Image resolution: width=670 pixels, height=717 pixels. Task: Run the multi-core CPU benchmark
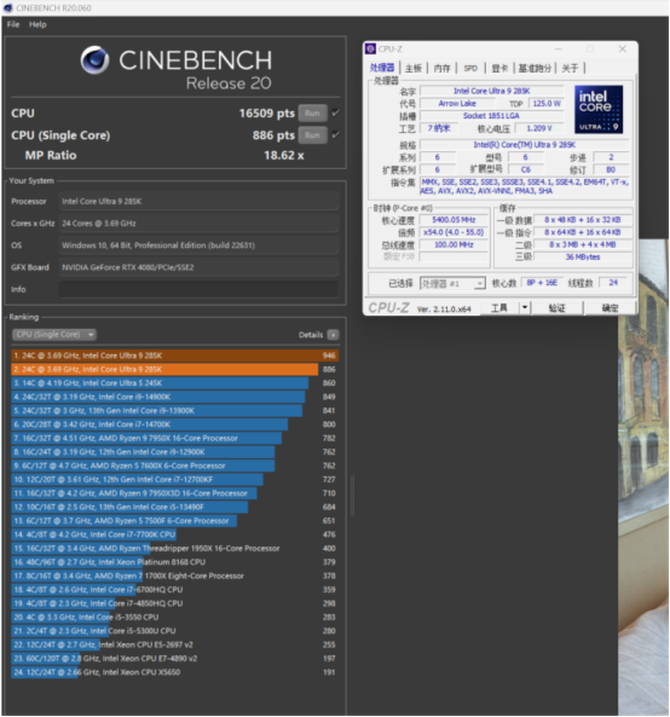pos(313,113)
